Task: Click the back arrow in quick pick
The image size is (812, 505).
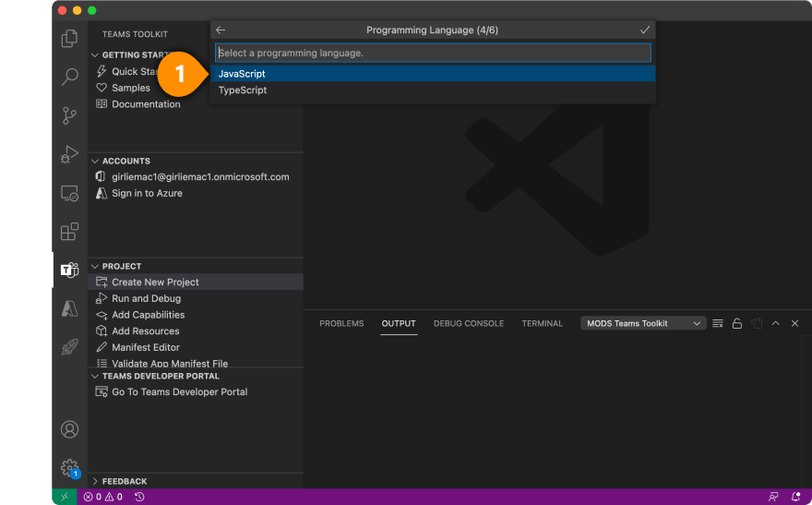Action: [221, 30]
